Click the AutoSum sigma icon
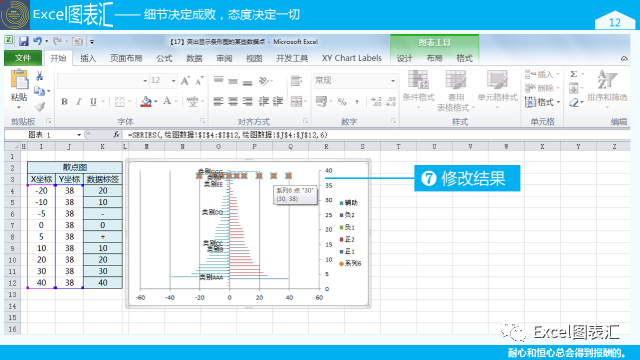This screenshot has height=360, width=640. (573, 74)
